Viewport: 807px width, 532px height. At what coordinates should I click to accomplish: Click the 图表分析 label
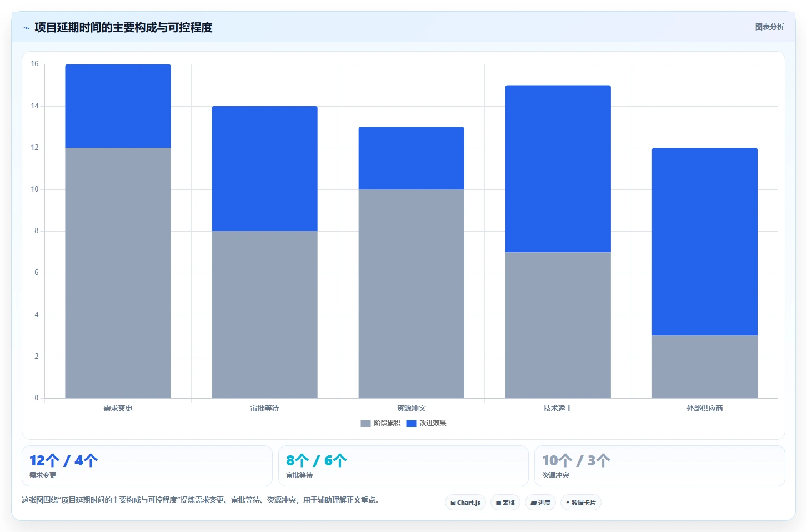(x=769, y=27)
